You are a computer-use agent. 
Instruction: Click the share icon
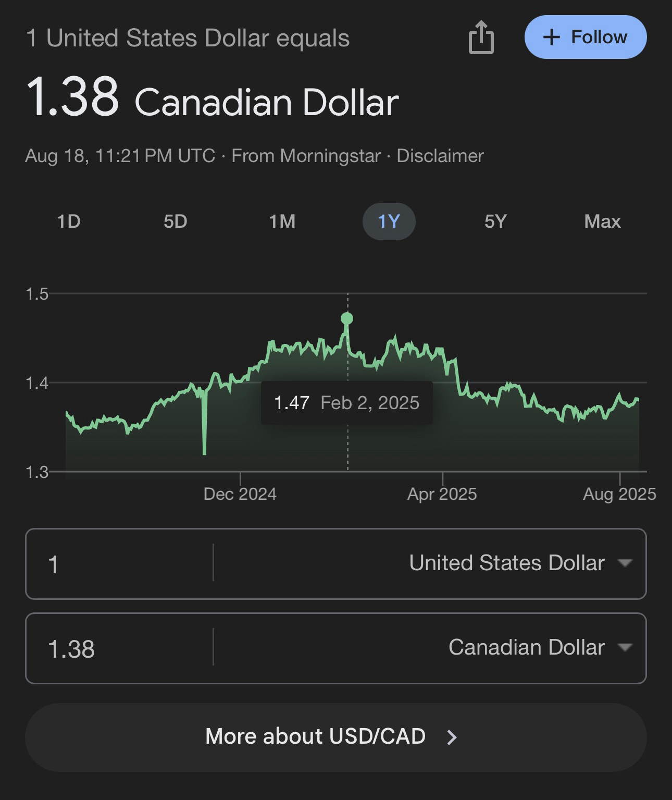coord(481,38)
